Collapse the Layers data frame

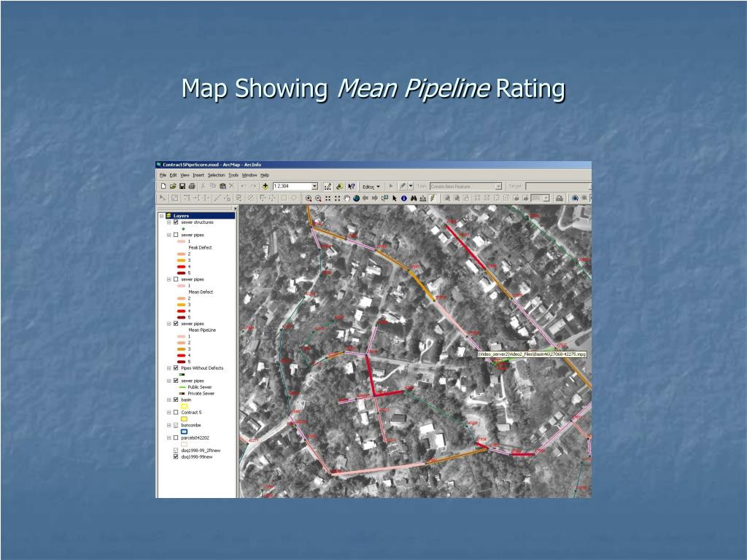(161, 216)
